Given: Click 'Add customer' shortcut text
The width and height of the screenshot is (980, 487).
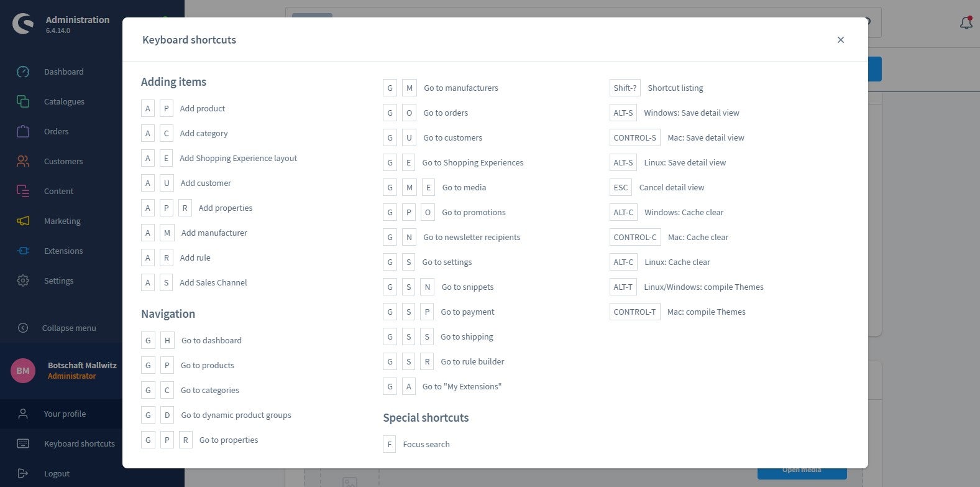Looking at the screenshot, I should (x=206, y=183).
